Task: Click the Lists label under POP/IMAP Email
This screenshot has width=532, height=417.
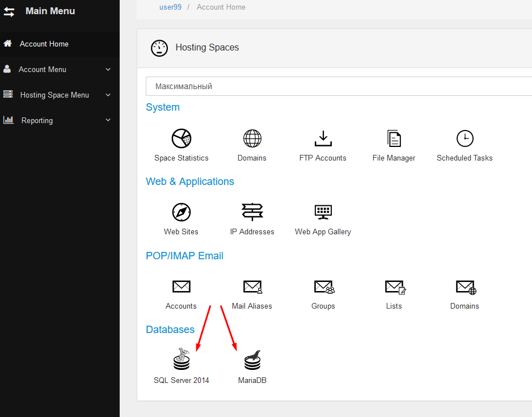Action: point(394,306)
